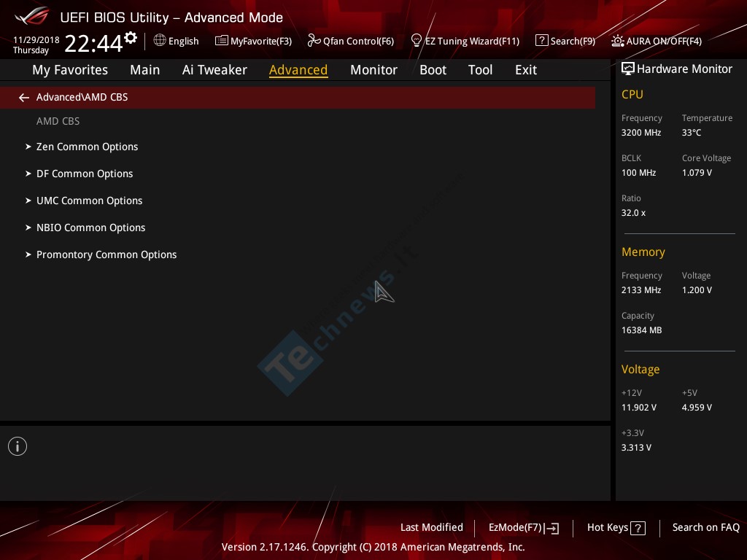Click Core Voltage value 1.079 V
Viewport: 747px width, 560px height.
(x=697, y=172)
